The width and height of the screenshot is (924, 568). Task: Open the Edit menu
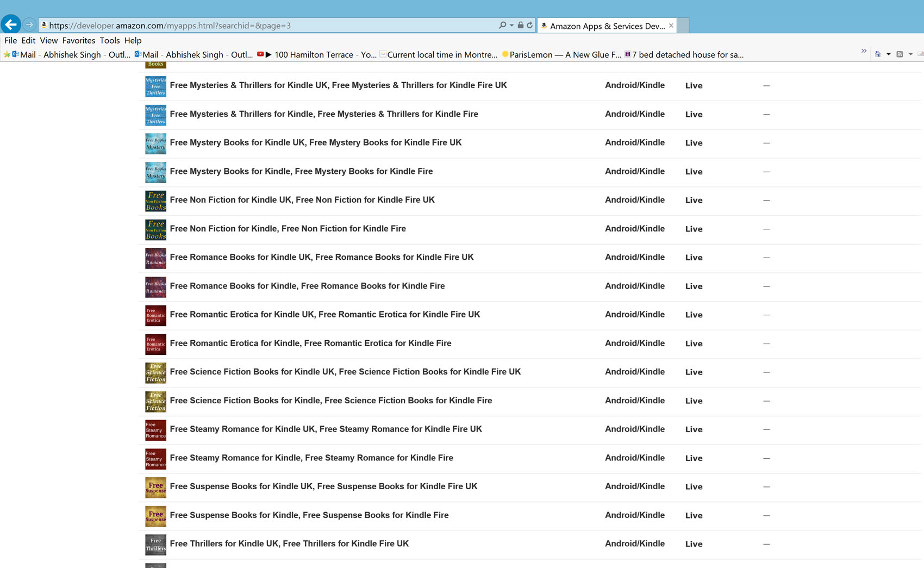coord(28,40)
